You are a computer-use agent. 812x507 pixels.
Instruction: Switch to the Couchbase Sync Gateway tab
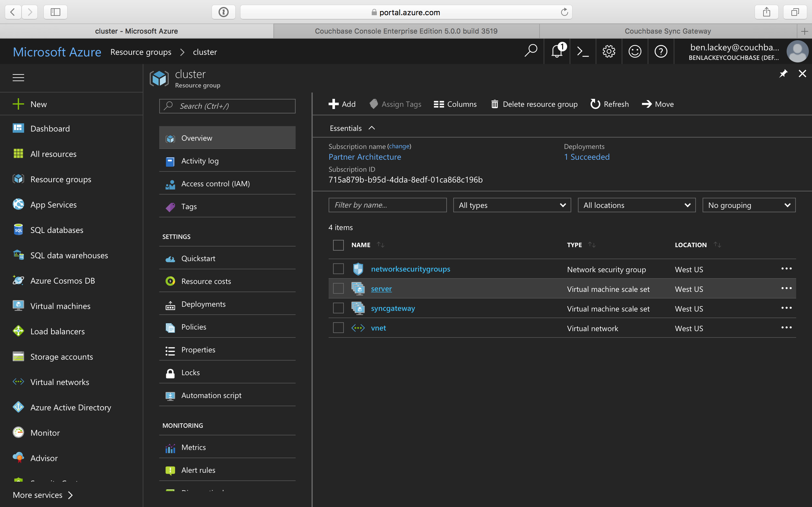(667, 31)
